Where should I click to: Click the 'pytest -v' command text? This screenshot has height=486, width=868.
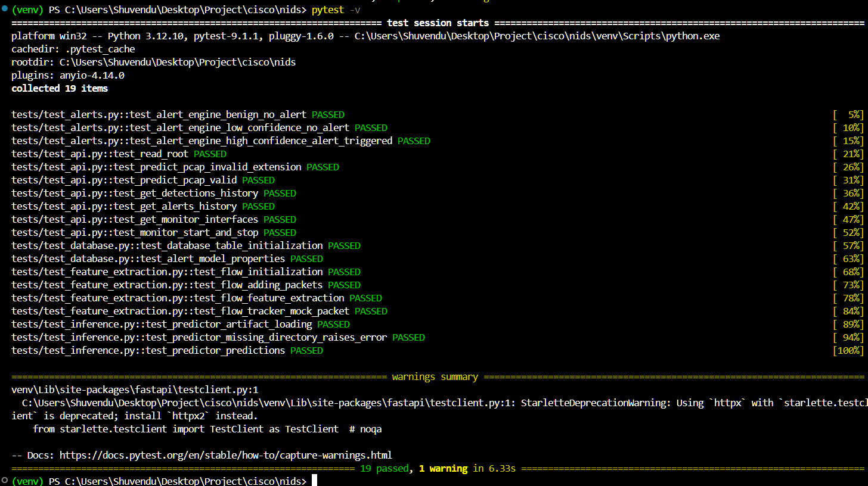click(336, 10)
